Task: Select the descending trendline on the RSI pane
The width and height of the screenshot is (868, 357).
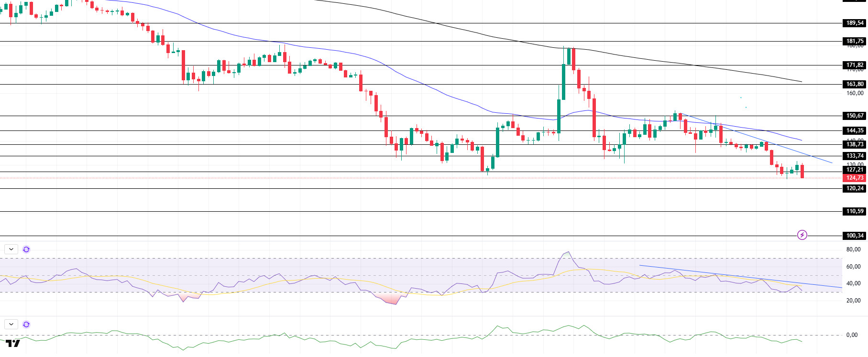Action: coord(740,276)
